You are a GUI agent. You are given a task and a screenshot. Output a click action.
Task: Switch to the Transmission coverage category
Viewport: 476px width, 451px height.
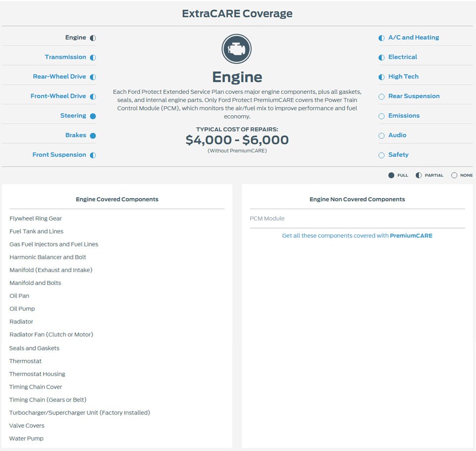[x=65, y=57]
